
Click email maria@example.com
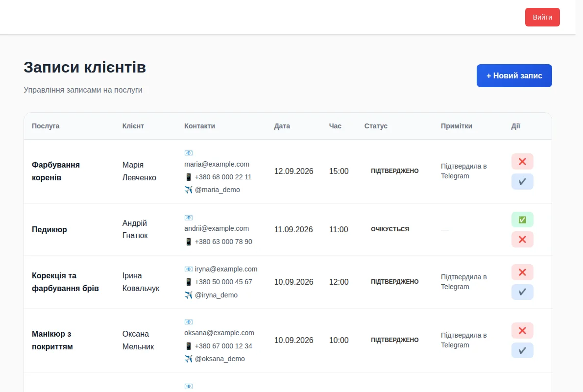(x=217, y=164)
